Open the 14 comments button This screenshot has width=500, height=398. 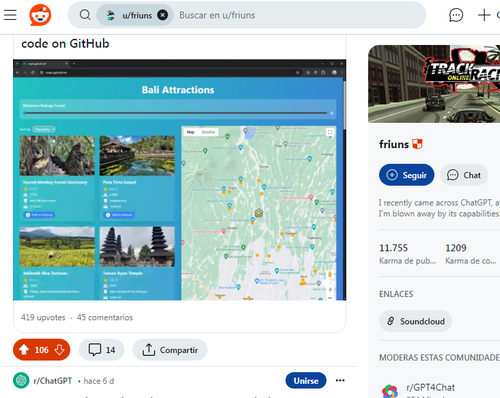[x=101, y=350]
